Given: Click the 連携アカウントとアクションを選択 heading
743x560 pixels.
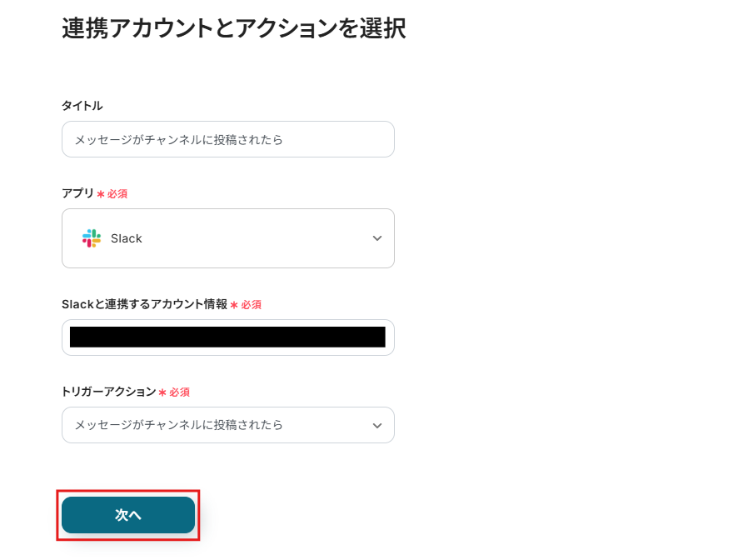Looking at the screenshot, I should [234, 28].
